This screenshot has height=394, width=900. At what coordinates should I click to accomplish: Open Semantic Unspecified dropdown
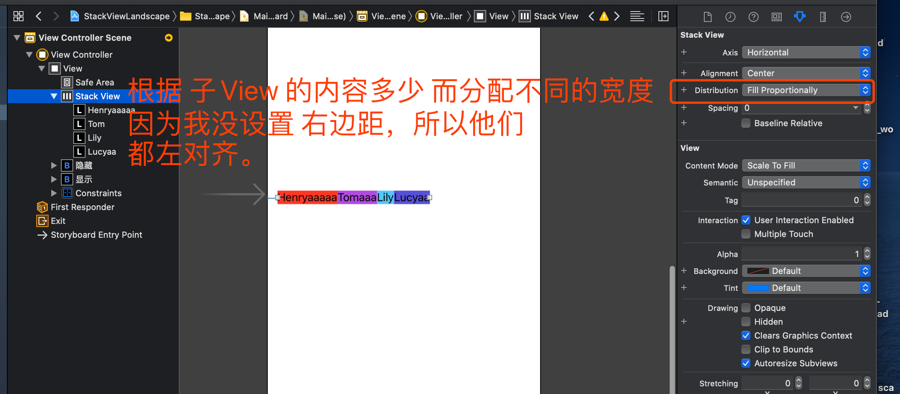click(x=806, y=183)
